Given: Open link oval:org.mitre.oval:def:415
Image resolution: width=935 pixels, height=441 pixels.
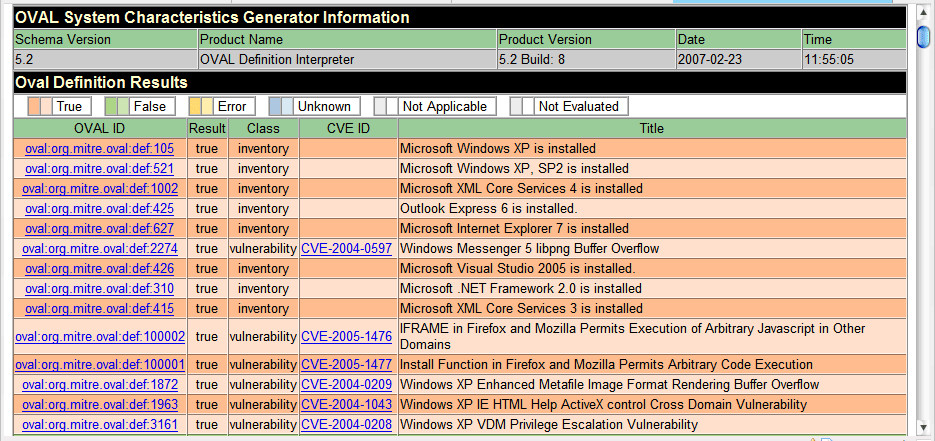Looking at the screenshot, I should coord(99,309).
